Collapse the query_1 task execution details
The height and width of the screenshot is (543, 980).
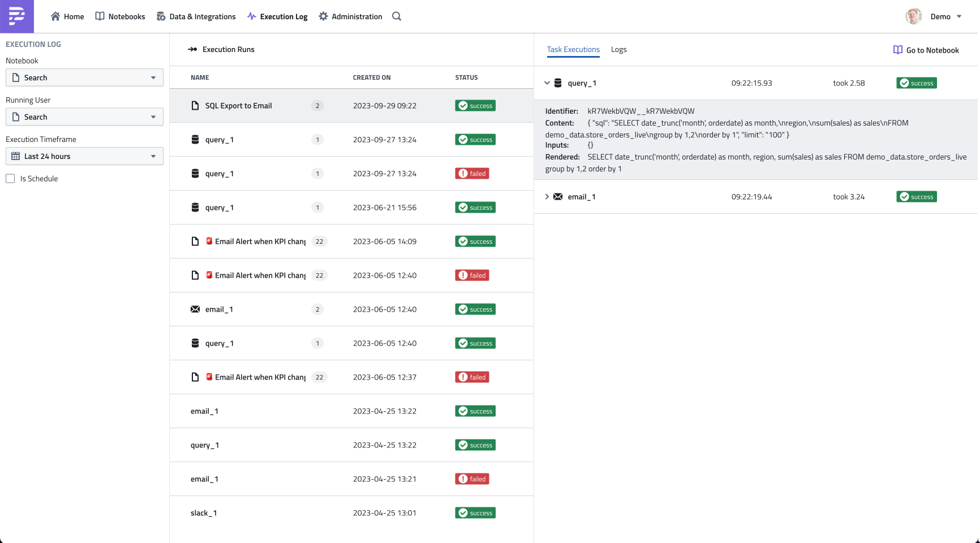coord(547,83)
